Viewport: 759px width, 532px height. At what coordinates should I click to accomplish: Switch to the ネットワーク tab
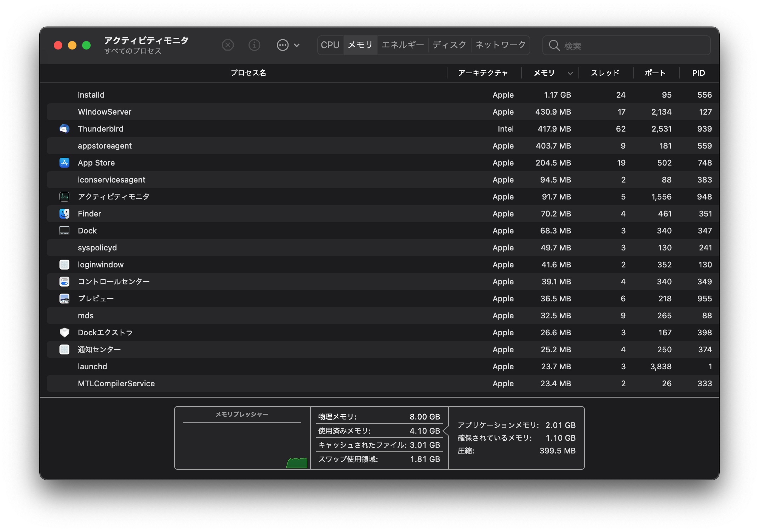[500, 45]
